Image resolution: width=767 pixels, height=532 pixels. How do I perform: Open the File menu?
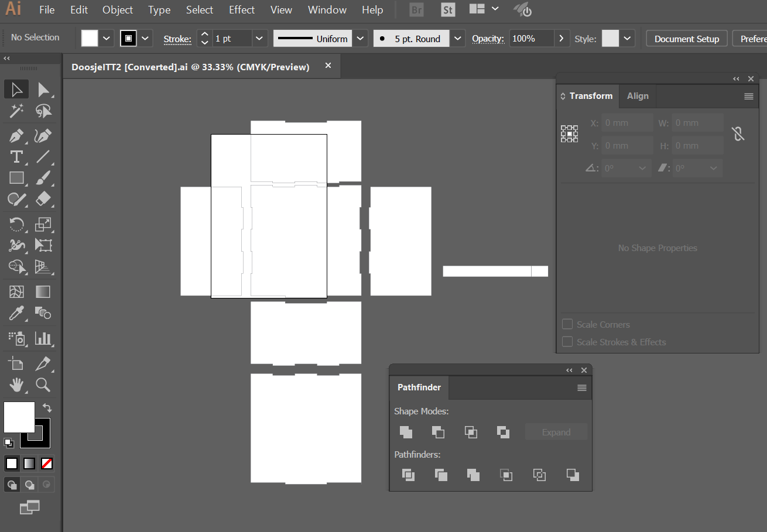(x=47, y=10)
